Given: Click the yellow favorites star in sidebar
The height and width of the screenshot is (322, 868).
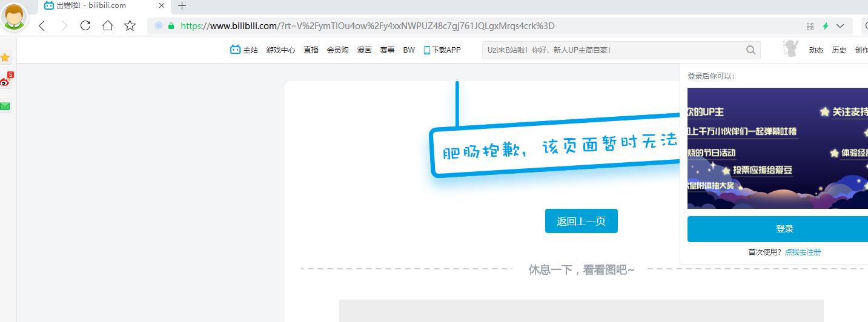Looking at the screenshot, I should coord(5,57).
